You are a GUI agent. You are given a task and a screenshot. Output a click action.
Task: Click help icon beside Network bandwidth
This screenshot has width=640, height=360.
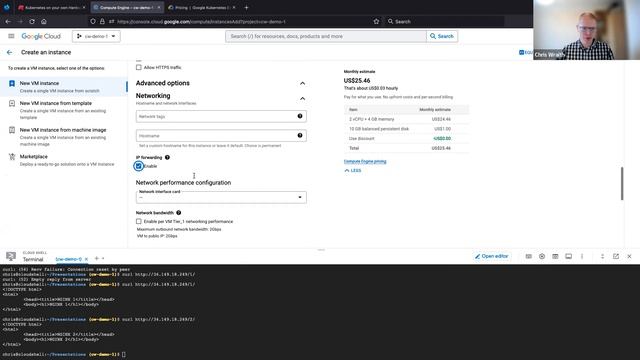pos(178,213)
